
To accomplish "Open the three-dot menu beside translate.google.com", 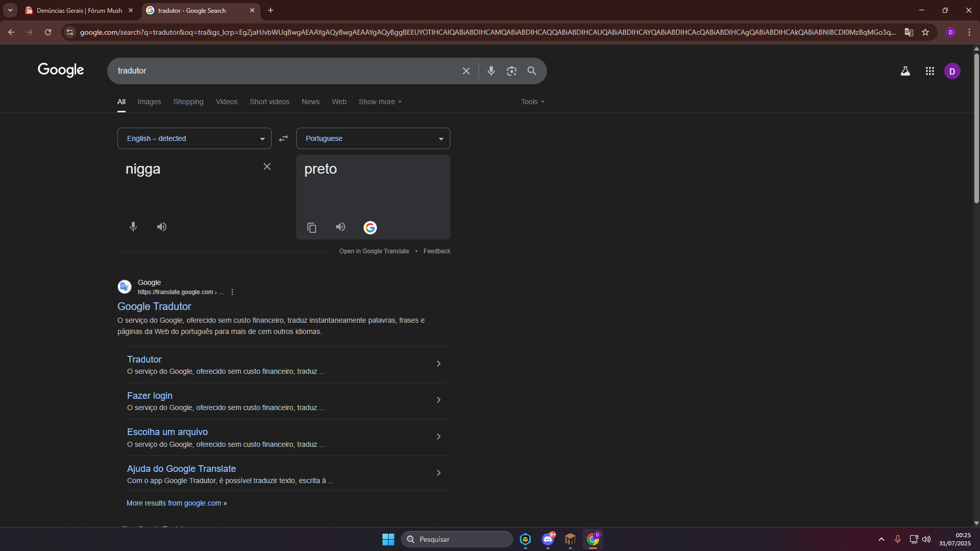I will pyautogui.click(x=232, y=292).
